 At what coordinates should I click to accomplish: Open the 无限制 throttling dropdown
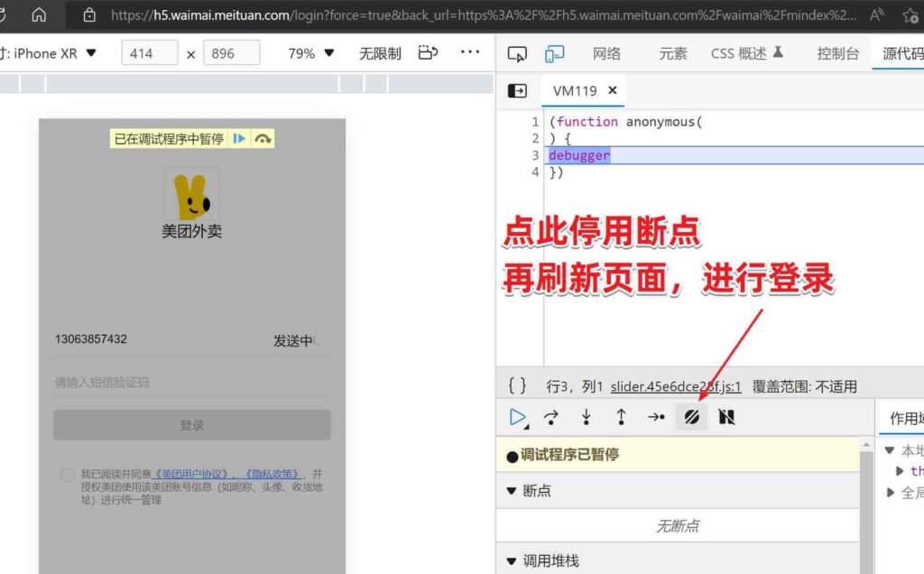pyautogui.click(x=380, y=53)
